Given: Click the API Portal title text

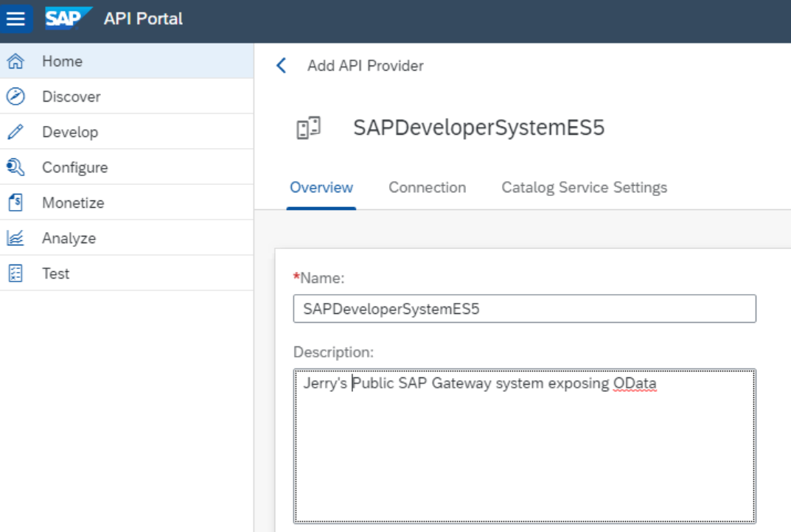Looking at the screenshot, I should tap(143, 18).
